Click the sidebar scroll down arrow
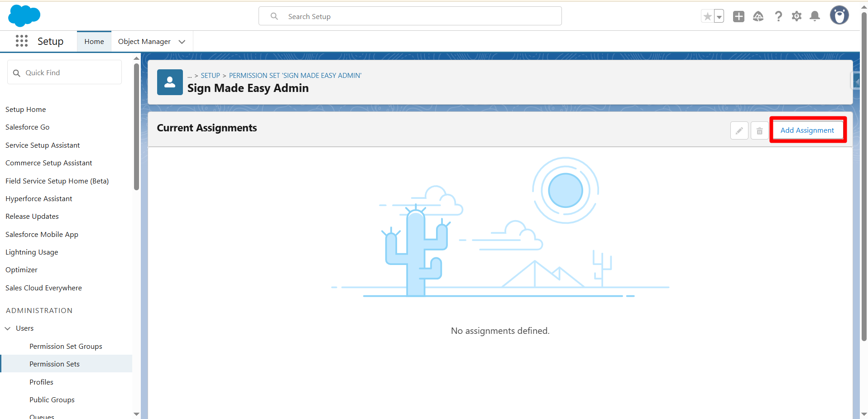Viewport: 868px width, 419px height. (x=136, y=414)
